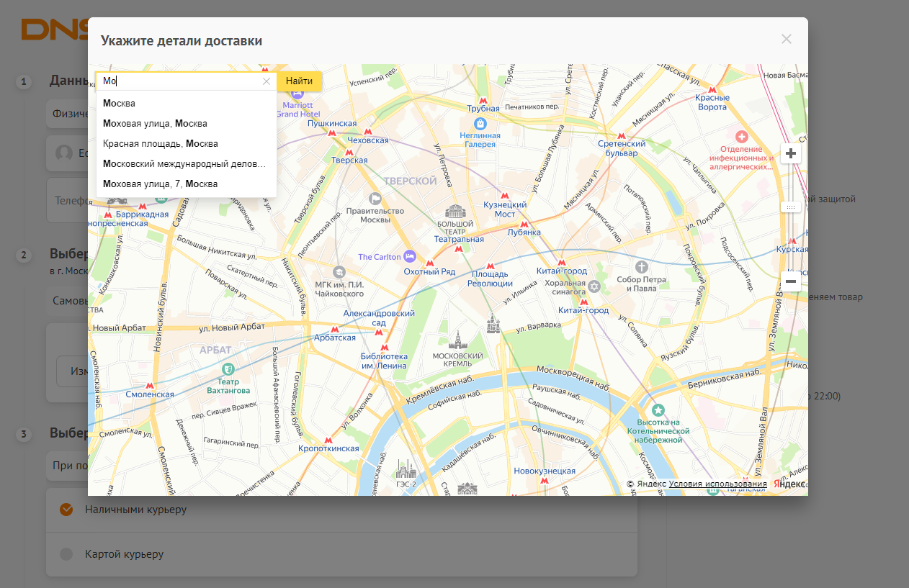The height and width of the screenshot is (588, 909).
Task: Click Московский Кремль landmark icon
Action: click(457, 341)
